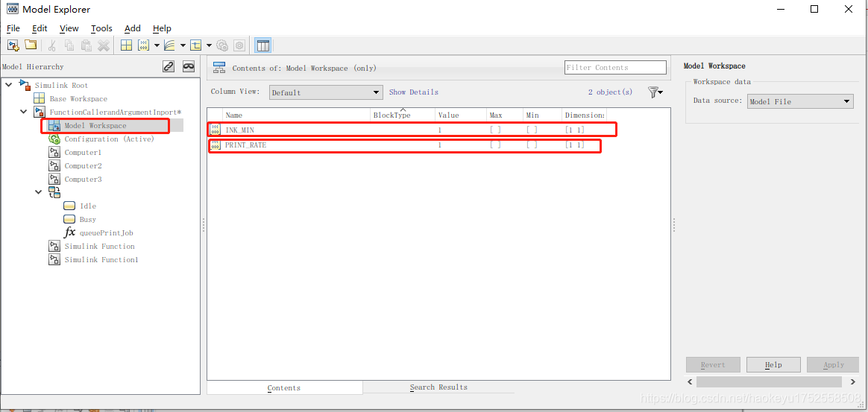Select Simulink Function in the hierarchy

point(100,246)
